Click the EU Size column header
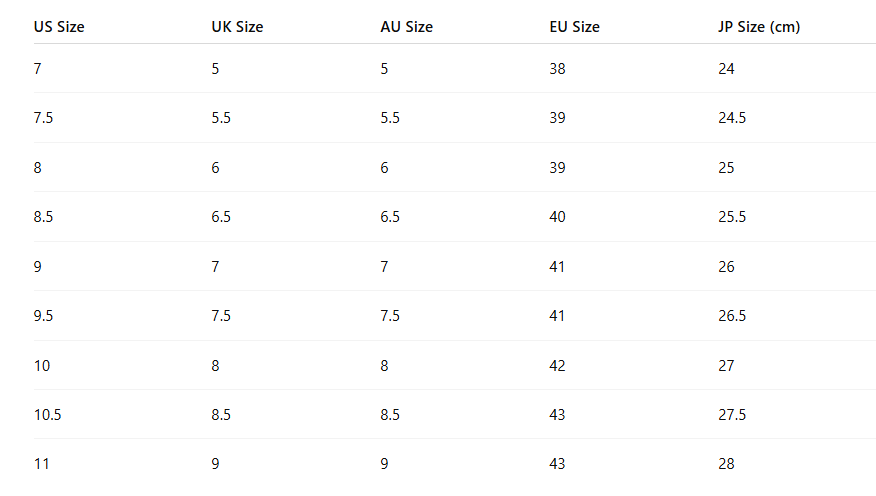Image resolution: width=876 pixels, height=496 pixels. [x=574, y=27]
